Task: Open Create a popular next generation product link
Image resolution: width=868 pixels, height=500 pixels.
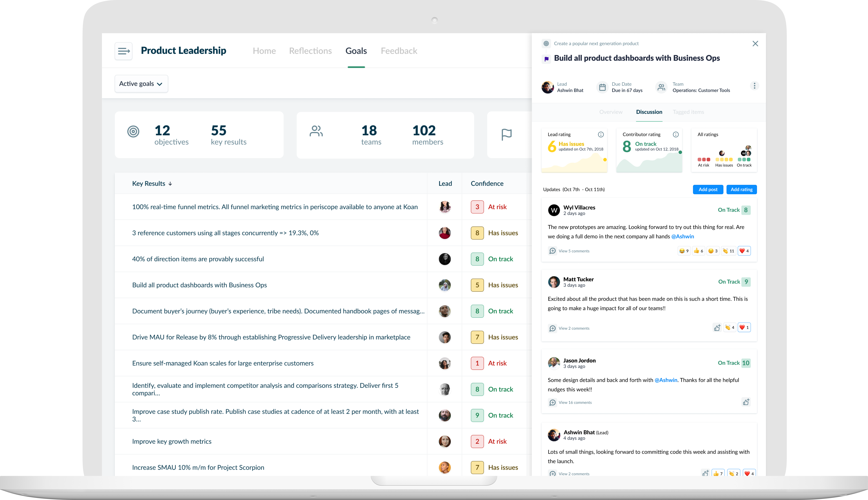Action: pyautogui.click(x=596, y=44)
